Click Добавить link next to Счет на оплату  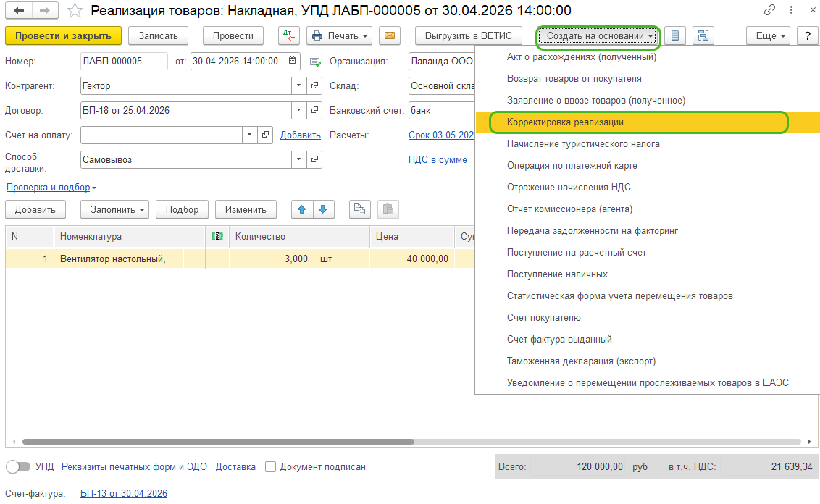point(301,135)
